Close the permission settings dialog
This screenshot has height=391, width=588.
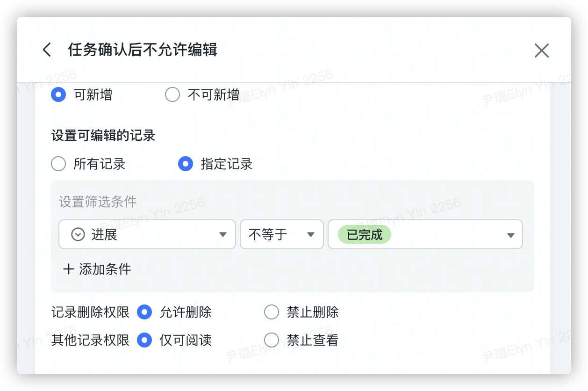click(541, 51)
